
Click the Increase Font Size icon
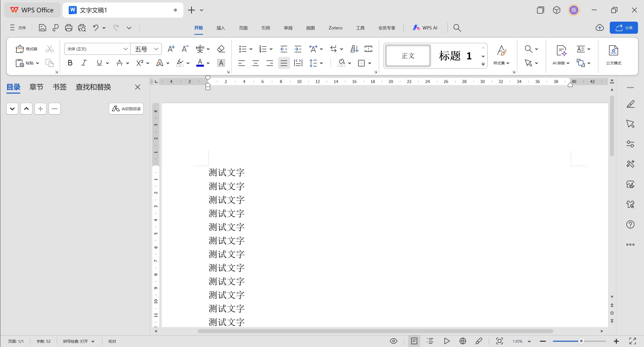point(171,49)
